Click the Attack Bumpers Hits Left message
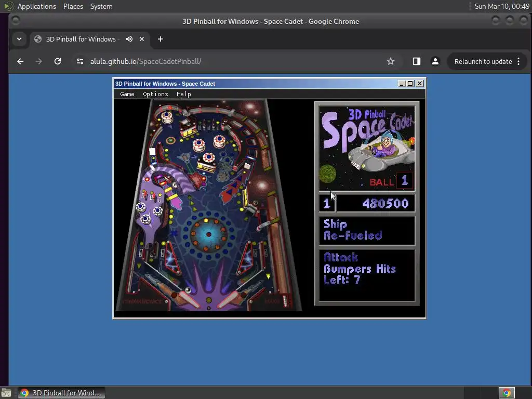The width and height of the screenshot is (532, 399). 360,269
